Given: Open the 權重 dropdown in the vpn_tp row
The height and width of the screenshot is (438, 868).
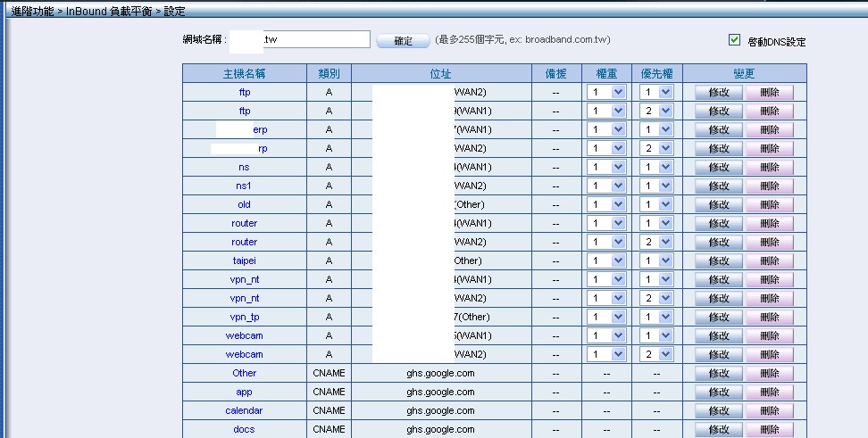Looking at the screenshot, I should tap(606, 317).
